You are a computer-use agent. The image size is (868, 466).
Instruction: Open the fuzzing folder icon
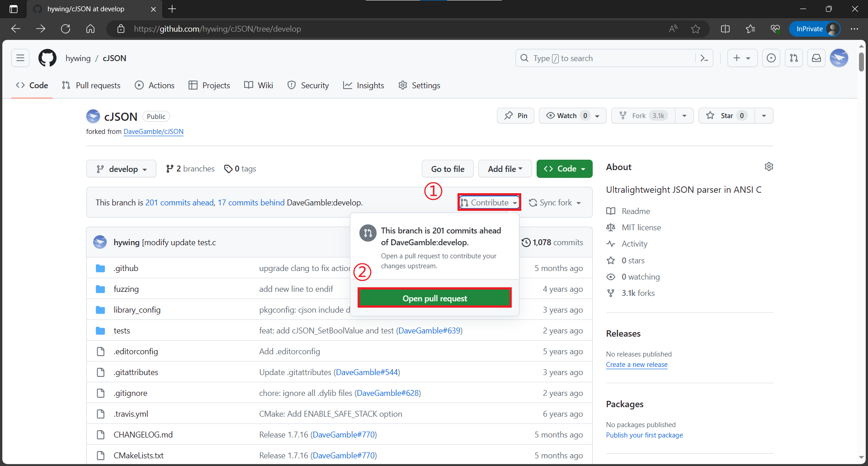click(x=100, y=289)
